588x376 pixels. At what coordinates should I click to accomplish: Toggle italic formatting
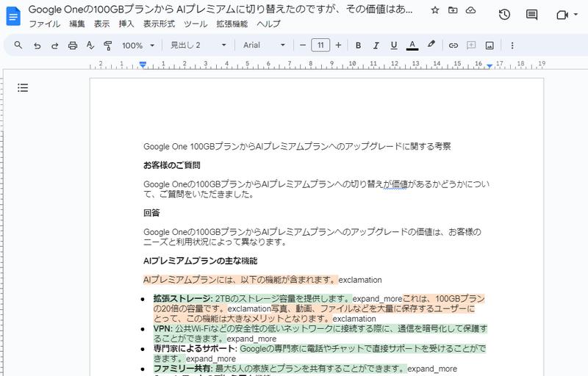tap(376, 46)
